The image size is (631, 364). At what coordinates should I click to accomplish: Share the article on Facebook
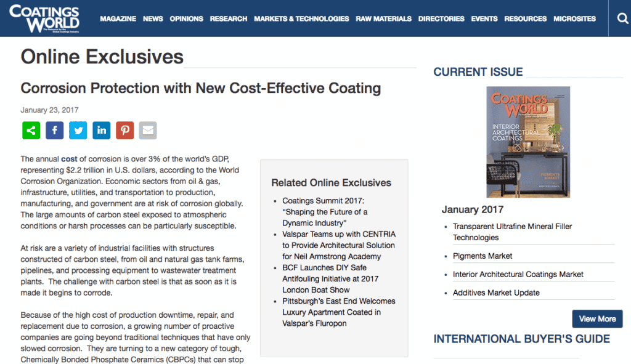54,130
